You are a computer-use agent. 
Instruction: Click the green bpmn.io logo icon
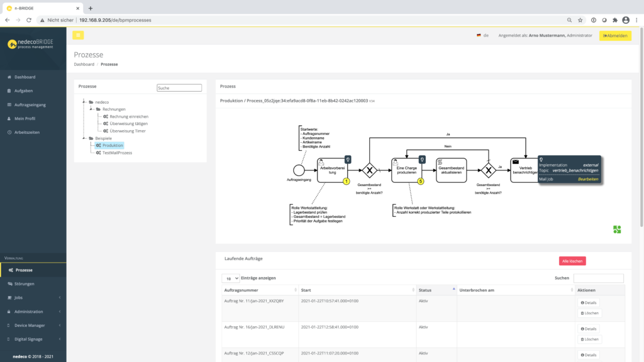(617, 229)
